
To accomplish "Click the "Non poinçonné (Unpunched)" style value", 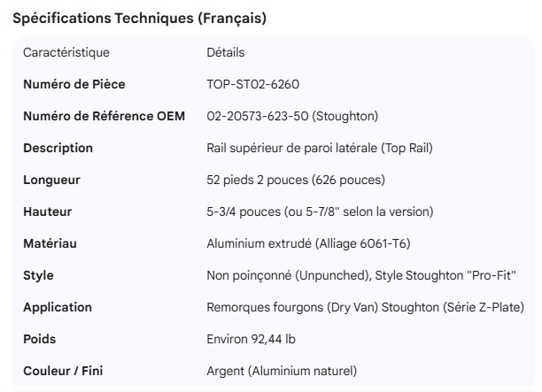I will click(x=288, y=276).
